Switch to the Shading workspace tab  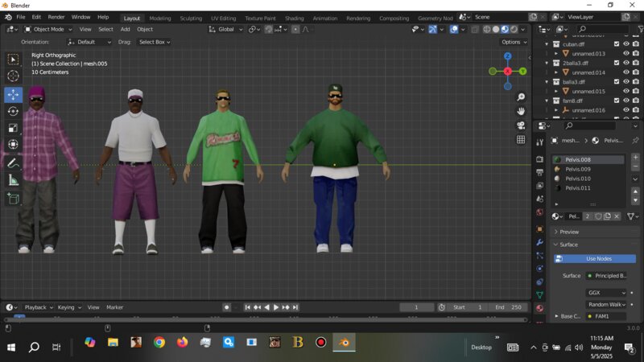294,18
